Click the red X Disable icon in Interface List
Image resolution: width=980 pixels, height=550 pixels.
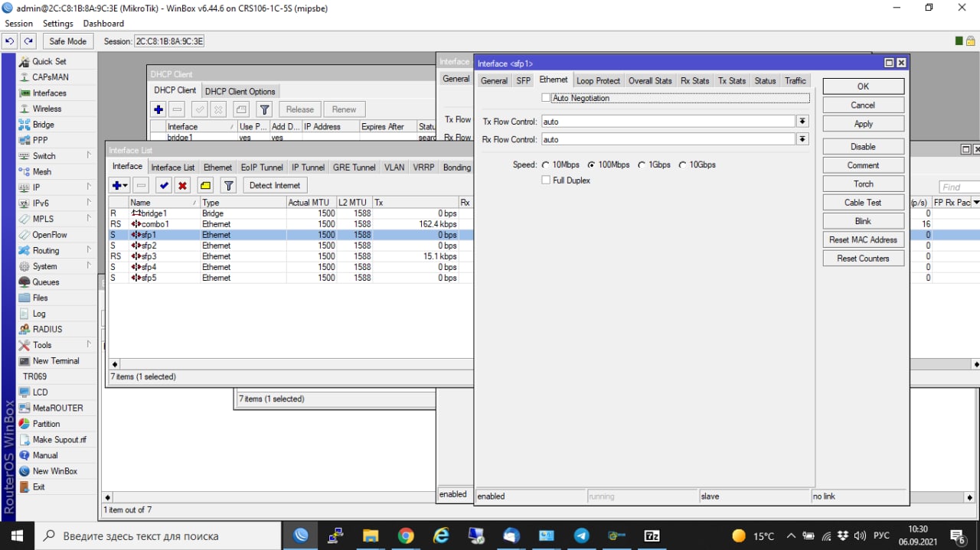tap(182, 185)
